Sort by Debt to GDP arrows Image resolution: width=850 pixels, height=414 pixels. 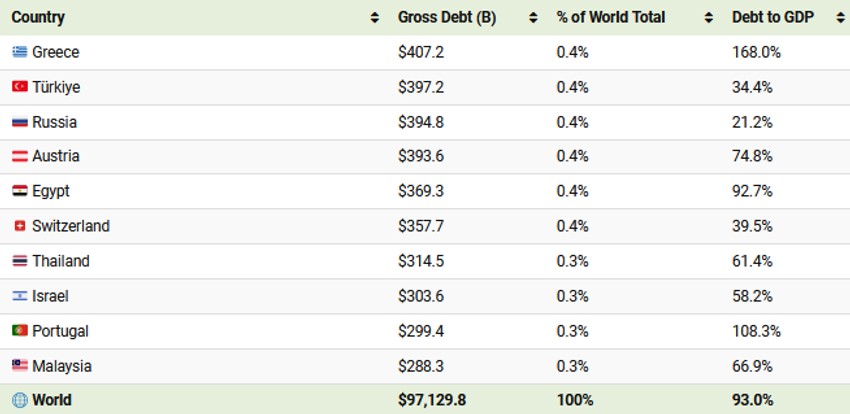tap(836, 17)
